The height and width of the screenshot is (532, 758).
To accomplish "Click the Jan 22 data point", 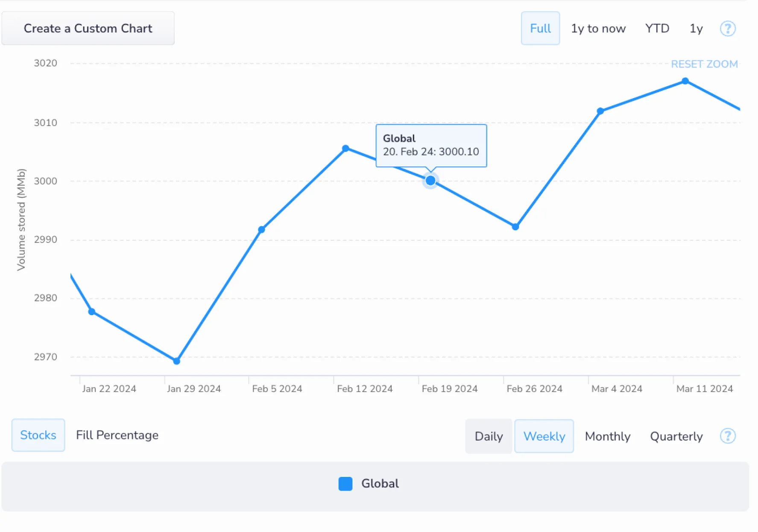I will pos(92,312).
